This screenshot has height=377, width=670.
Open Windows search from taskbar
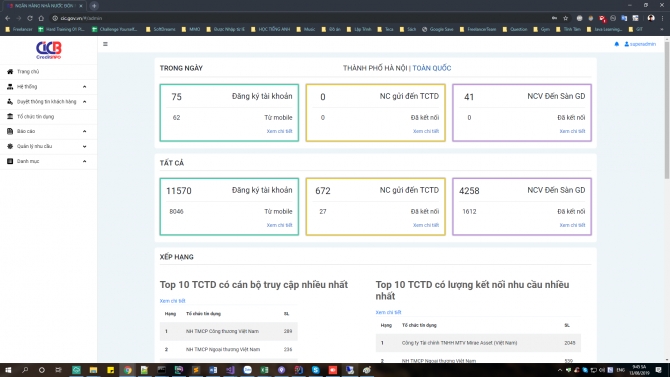(25, 370)
